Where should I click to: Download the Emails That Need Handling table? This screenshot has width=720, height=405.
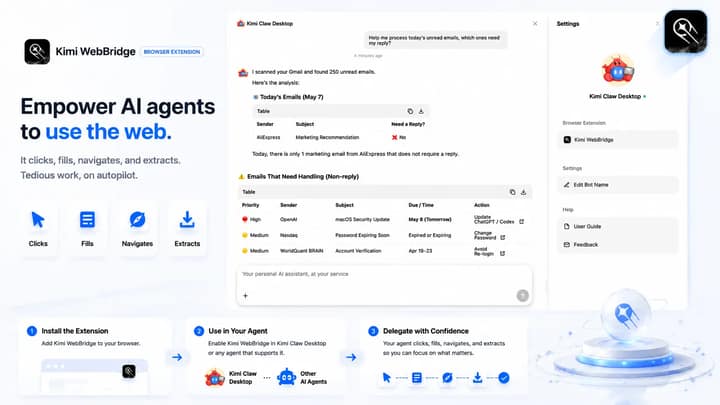coord(523,192)
